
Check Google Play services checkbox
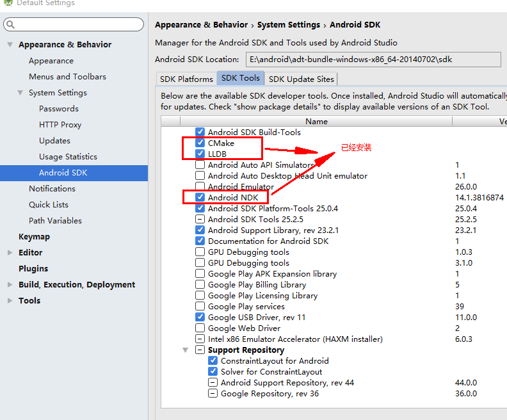click(x=200, y=306)
